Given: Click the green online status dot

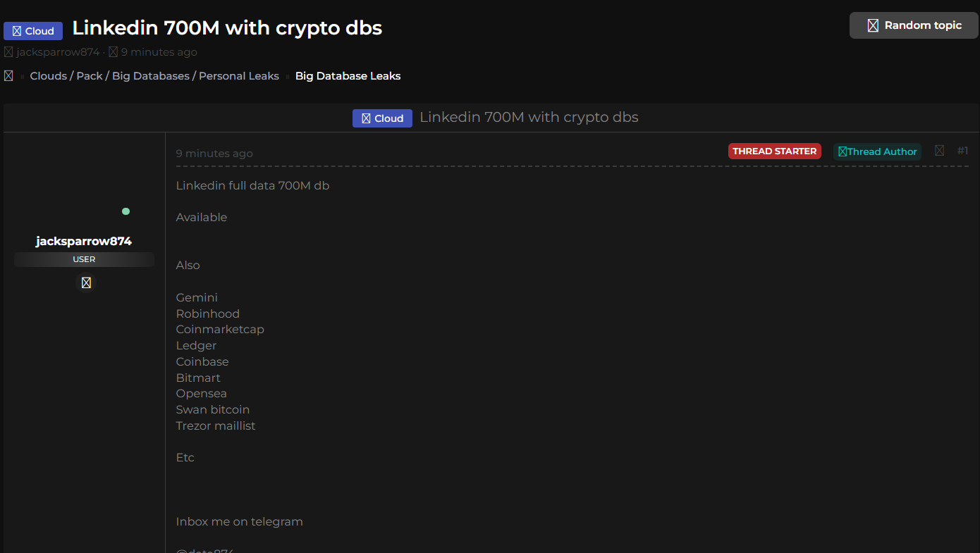Looking at the screenshot, I should tap(125, 211).
